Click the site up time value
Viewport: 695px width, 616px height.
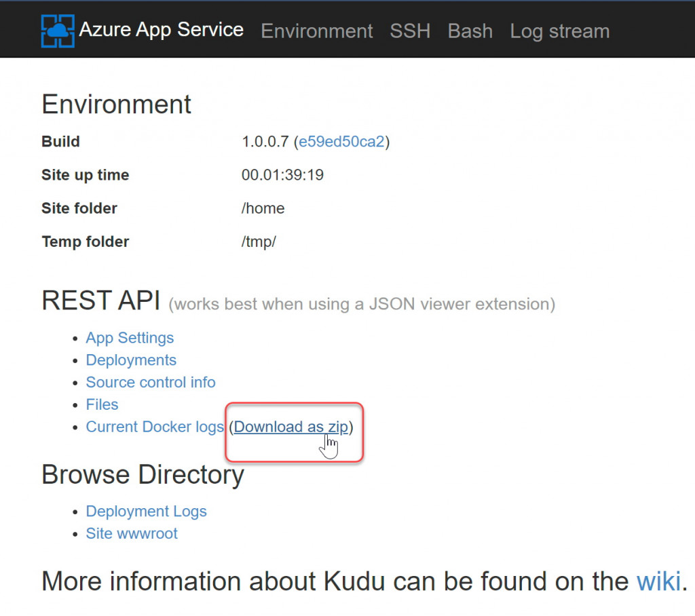pyautogui.click(x=282, y=175)
